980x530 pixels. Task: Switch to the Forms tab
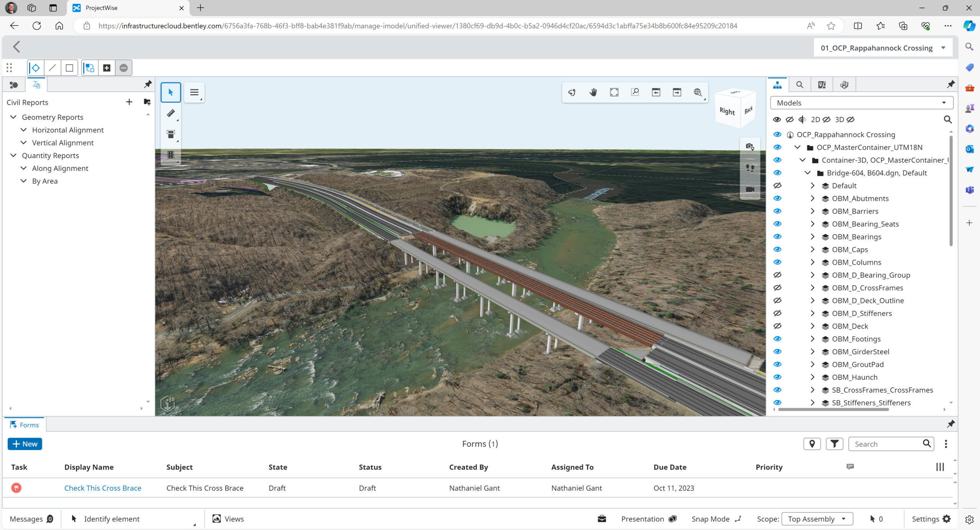click(x=24, y=424)
